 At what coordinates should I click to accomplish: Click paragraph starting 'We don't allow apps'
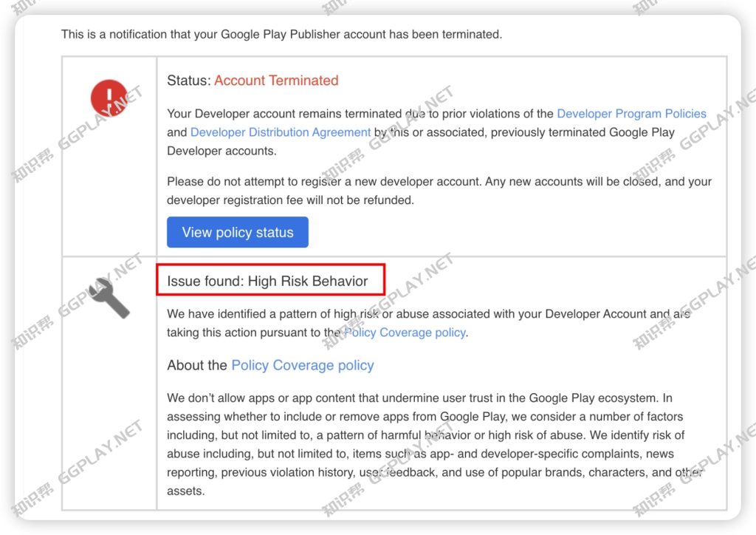[433, 444]
